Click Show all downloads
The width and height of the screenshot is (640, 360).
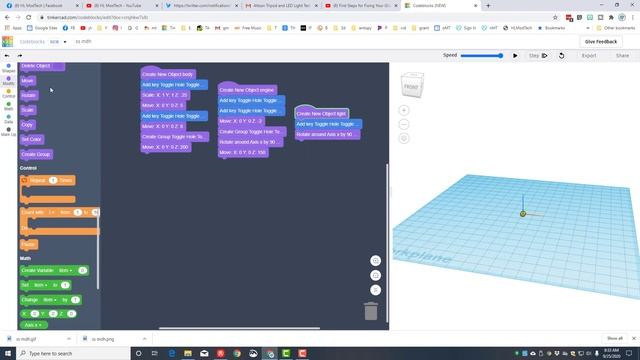[615, 339]
